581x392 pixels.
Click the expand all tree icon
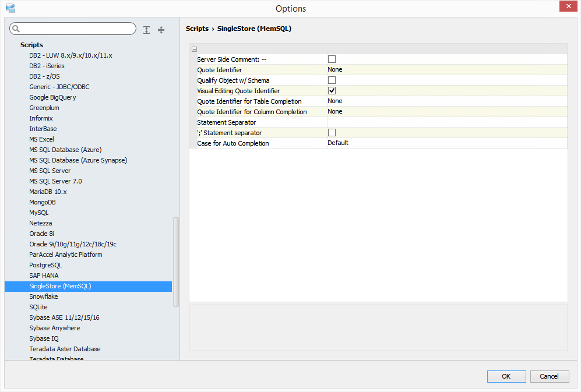click(146, 30)
